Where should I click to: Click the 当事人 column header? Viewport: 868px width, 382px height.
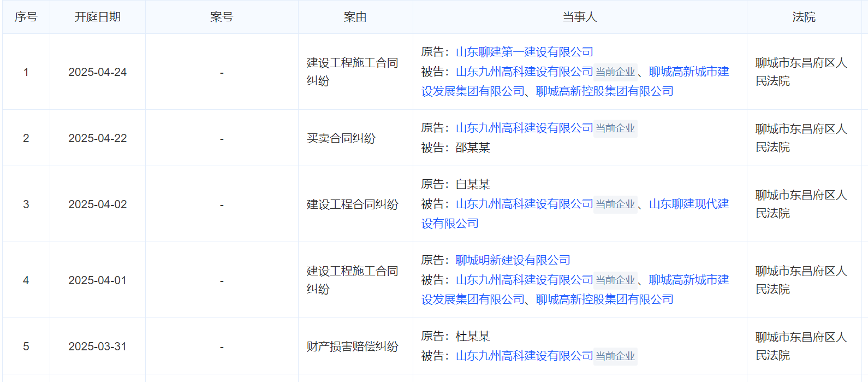tap(580, 17)
